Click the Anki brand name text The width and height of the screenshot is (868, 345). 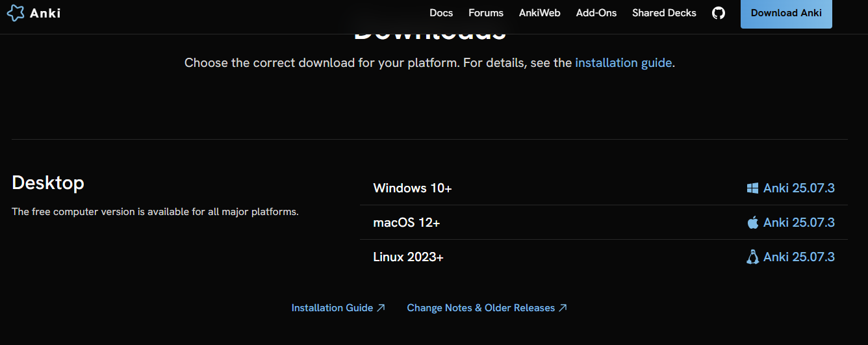tap(45, 13)
